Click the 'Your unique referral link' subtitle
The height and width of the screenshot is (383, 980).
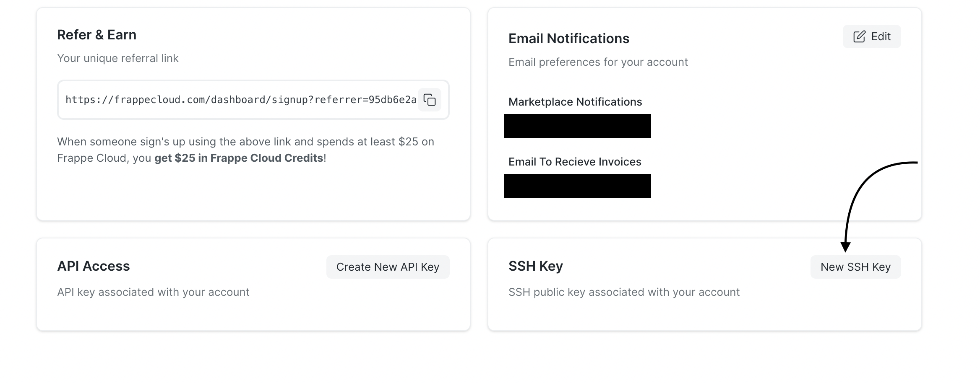point(118,58)
